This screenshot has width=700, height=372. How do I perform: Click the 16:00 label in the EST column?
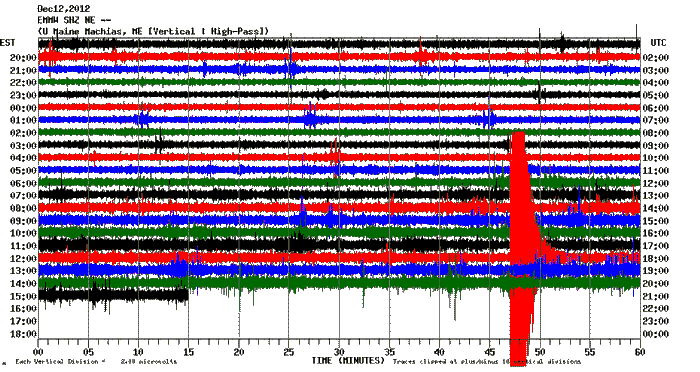[23, 309]
